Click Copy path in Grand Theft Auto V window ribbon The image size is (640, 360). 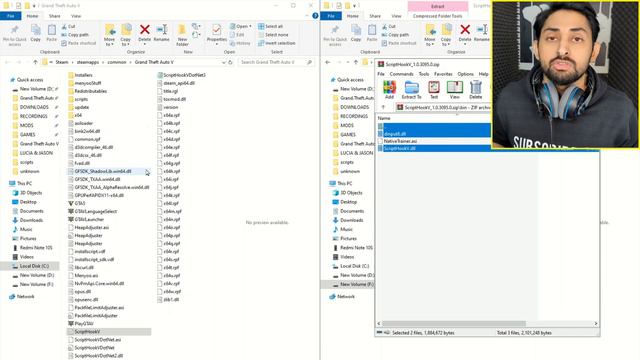pyautogui.click(x=75, y=35)
